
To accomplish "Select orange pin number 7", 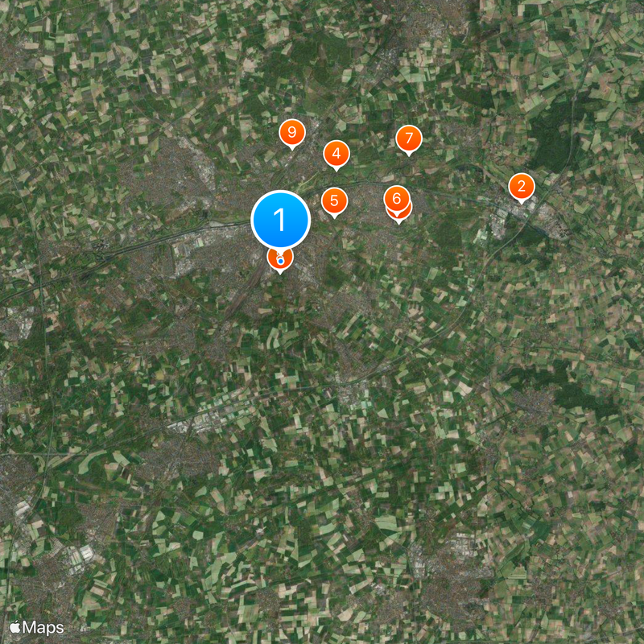I will click(409, 138).
